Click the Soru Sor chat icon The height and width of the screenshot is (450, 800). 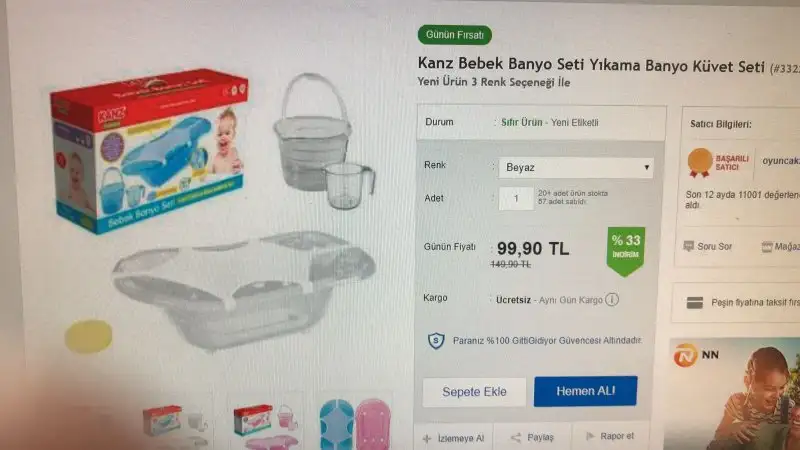[x=688, y=246]
